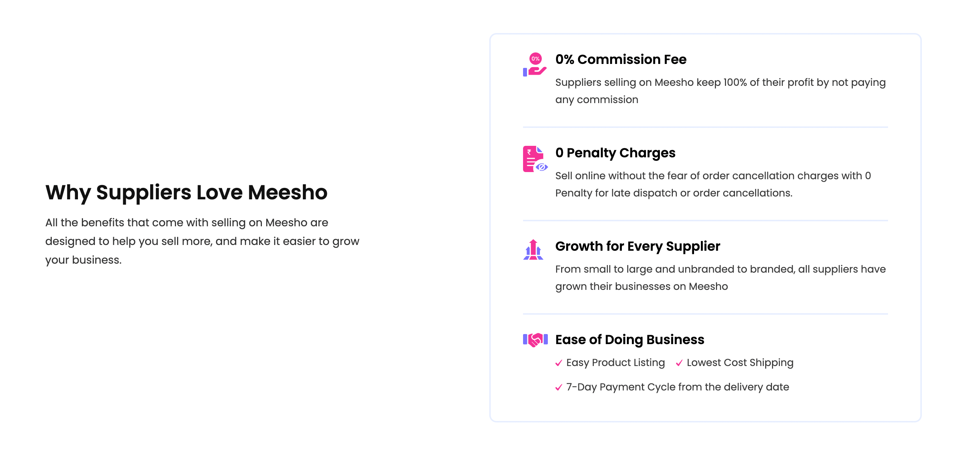This screenshot has width=980, height=449.
Task: Click 7-Day Payment Cycle from delivery date
Action: tap(677, 387)
